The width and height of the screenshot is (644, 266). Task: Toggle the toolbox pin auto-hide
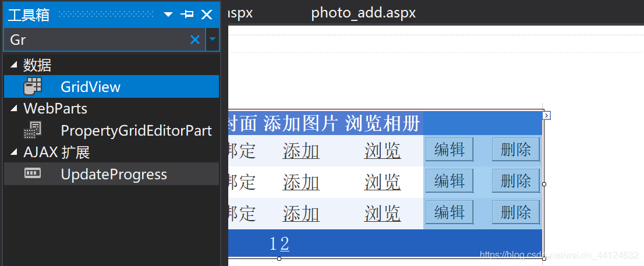[187, 15]
